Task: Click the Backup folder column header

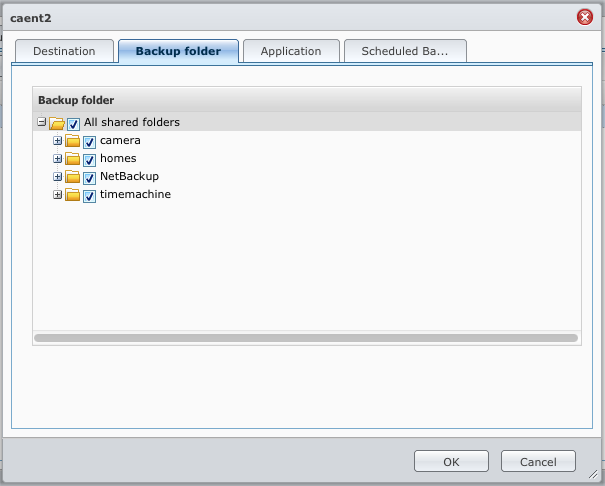Action: coord(307,100)
